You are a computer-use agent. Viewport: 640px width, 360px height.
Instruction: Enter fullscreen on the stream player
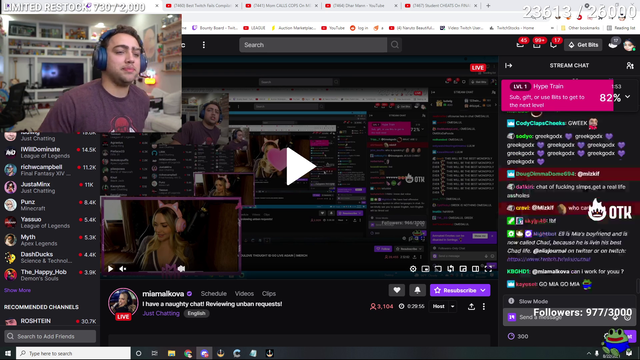(488, 269)
